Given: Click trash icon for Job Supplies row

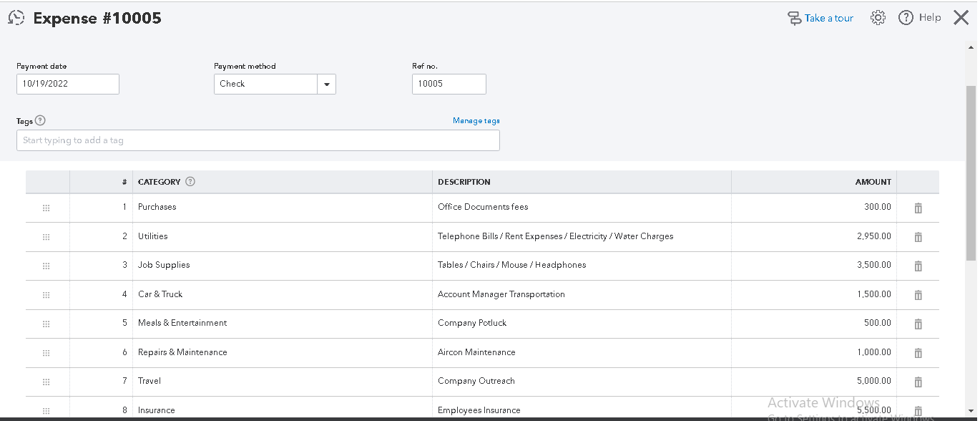Looking at the screenshot, I should click(918, 266).
